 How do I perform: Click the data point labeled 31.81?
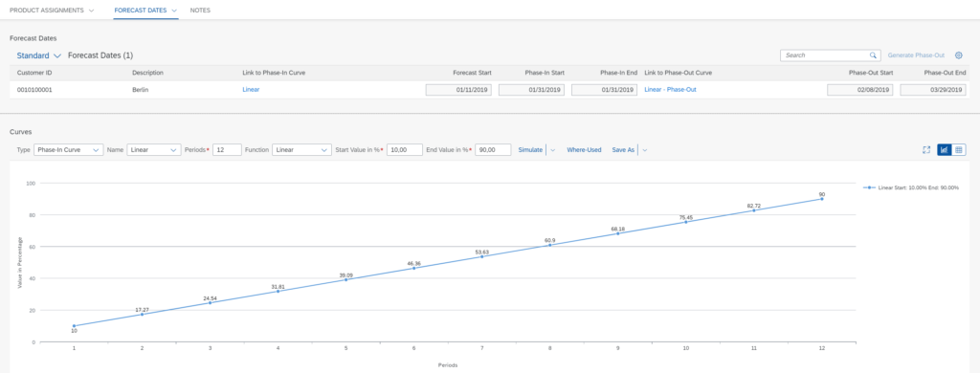(278, 291)
